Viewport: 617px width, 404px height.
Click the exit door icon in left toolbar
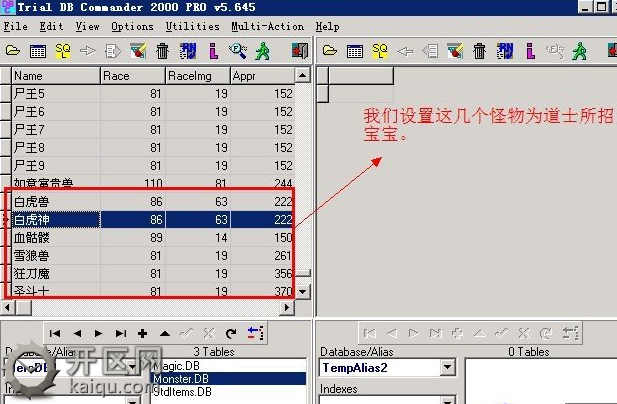298,50
